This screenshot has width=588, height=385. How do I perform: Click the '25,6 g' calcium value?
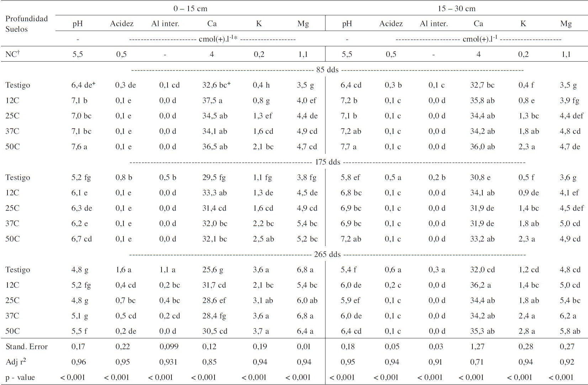[213, 270]
